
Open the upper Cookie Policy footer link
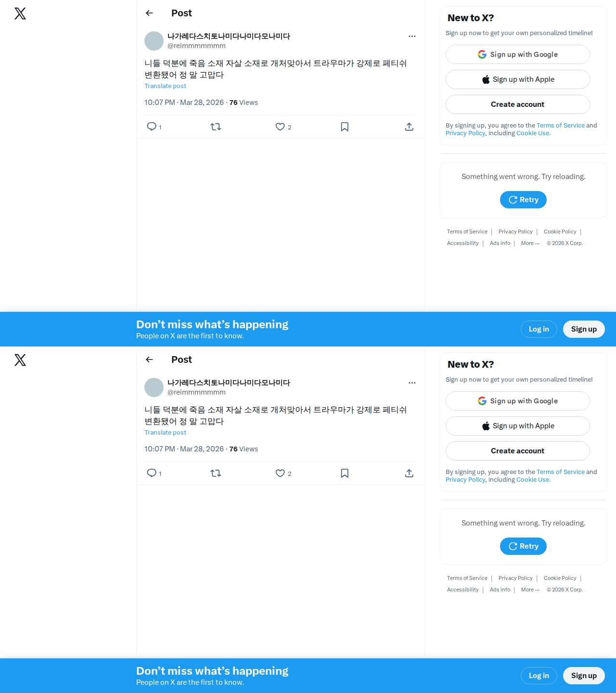click(x=560, y=231)
